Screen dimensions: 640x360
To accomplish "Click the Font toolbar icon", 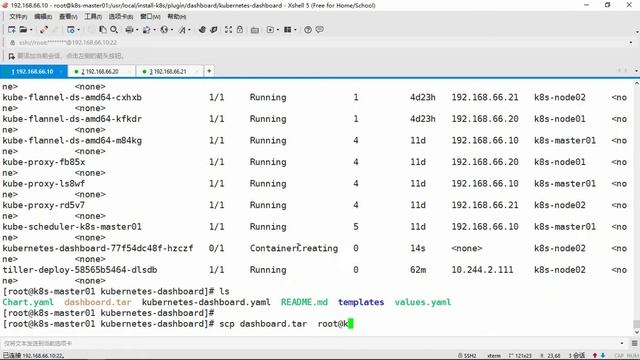I will 182,29.
